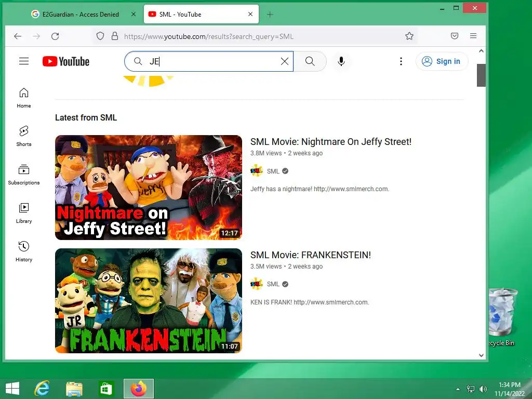Viewport: 532px width, 399px height.
Task: Open the FRANKENSTEIN video thumbnail
Action: coord(149,301)
